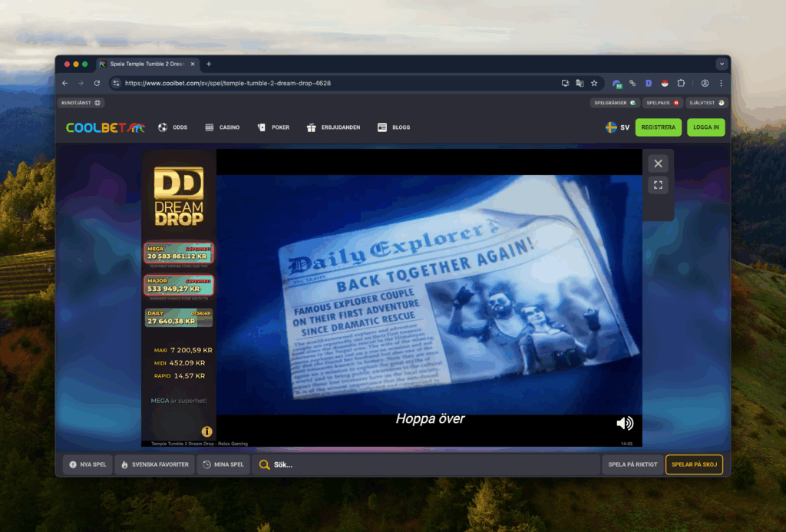Screen dimensions: 786x532
Task: Click the Pokeball extension icon
Action: click(665, 83)
